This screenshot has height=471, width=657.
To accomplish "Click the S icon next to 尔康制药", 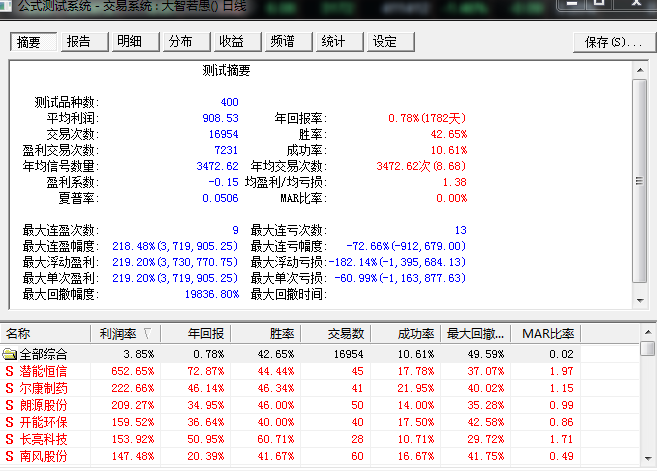I will click(10, 388).
